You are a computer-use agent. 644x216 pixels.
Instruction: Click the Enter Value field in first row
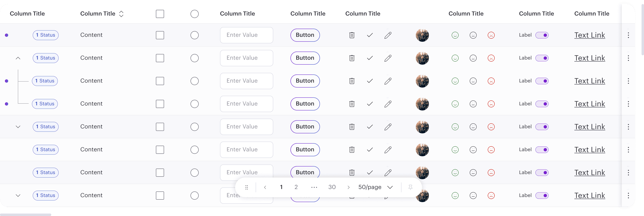pos(246,35)
